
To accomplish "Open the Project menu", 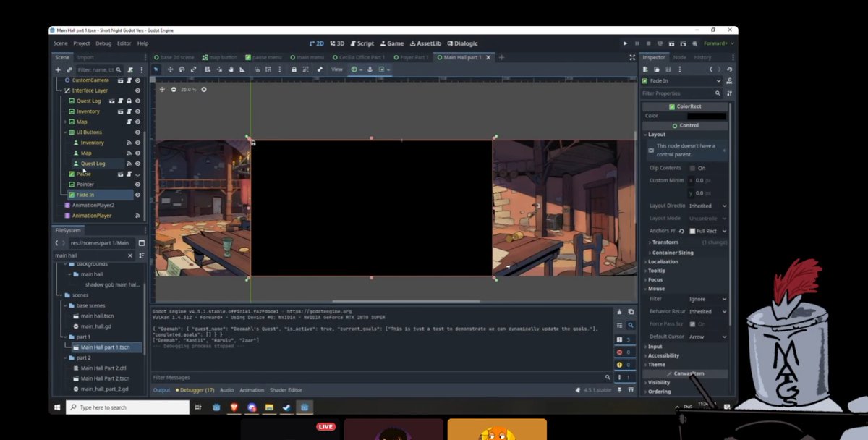I will point(81,43).
